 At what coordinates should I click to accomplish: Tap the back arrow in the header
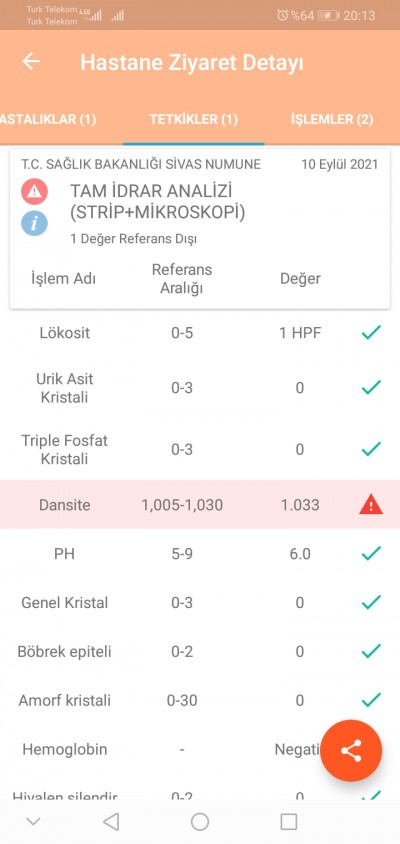tap(31, 61)
